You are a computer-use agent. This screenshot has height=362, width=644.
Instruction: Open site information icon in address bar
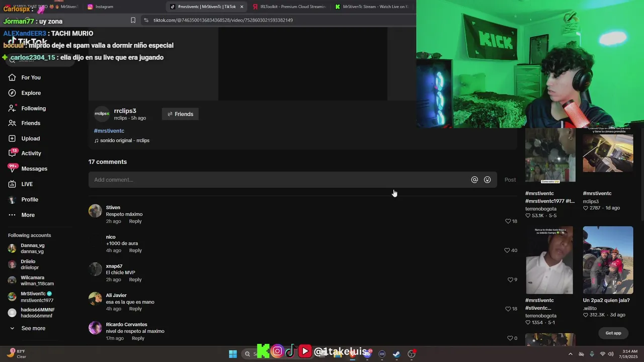[146, 20]
